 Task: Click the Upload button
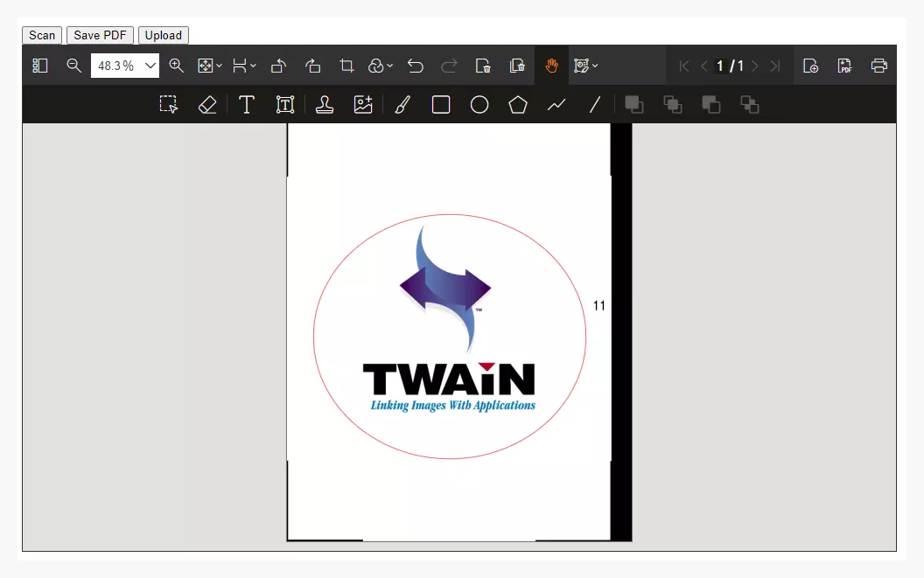pyautogui.click(x=164, y=35)
